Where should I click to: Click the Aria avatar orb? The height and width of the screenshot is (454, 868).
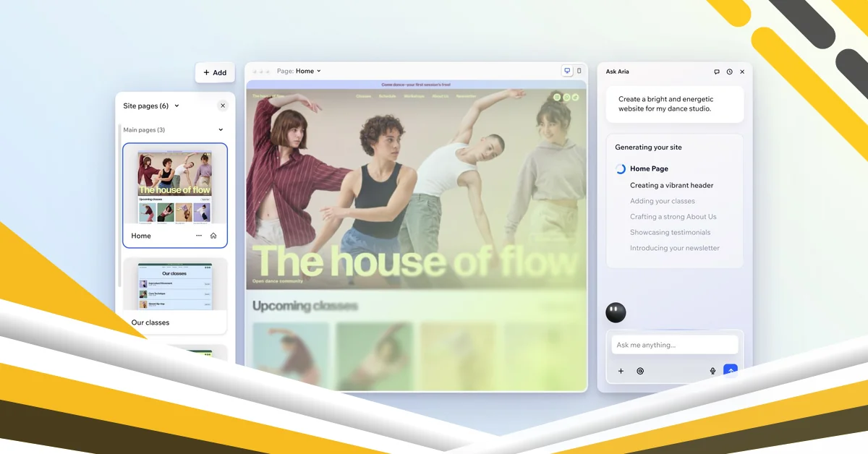coord(616,312)
